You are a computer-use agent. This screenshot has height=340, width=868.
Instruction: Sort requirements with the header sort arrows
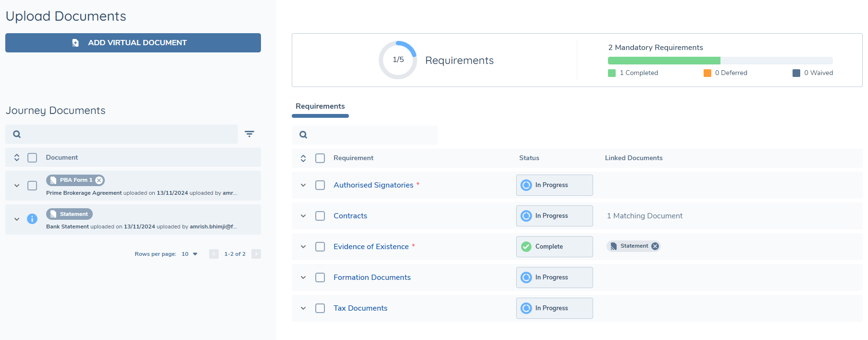tap(303, 158)
